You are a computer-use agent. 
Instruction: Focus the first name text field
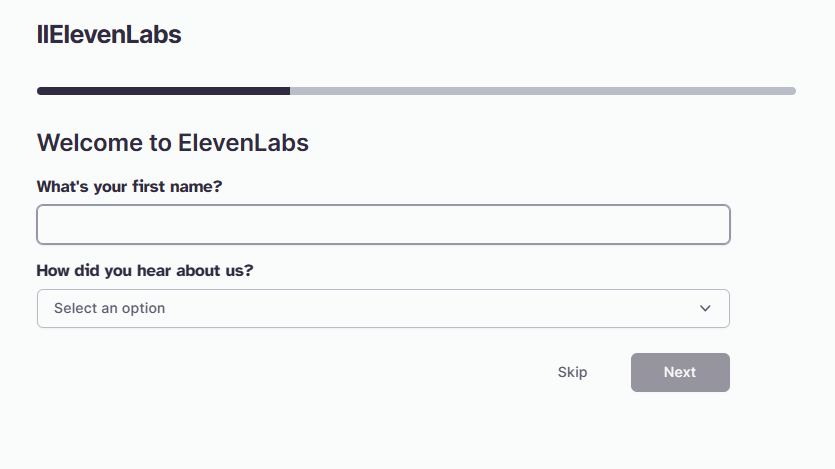pos(383,225)
